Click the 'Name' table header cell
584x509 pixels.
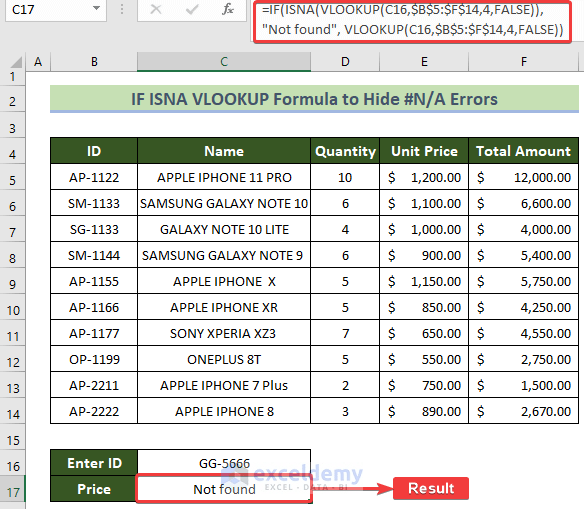coord(224,151)
